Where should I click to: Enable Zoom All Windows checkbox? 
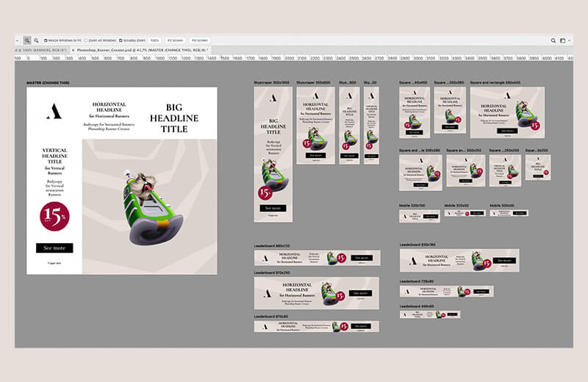(x=85, y=40)
